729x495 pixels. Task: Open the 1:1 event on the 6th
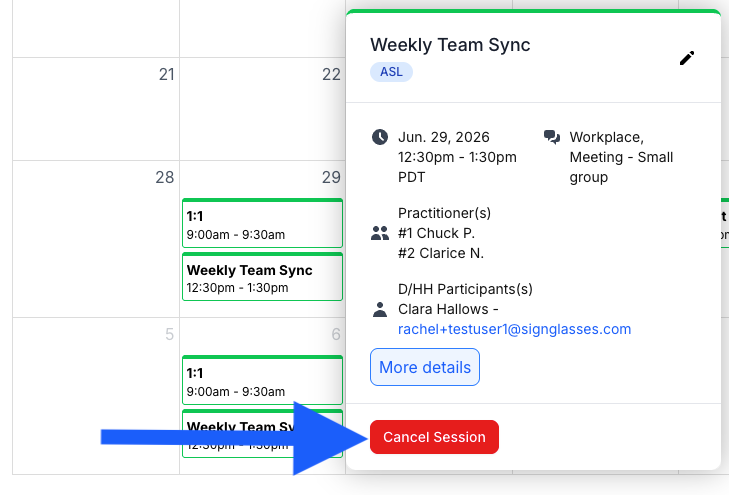pos(262,380)
